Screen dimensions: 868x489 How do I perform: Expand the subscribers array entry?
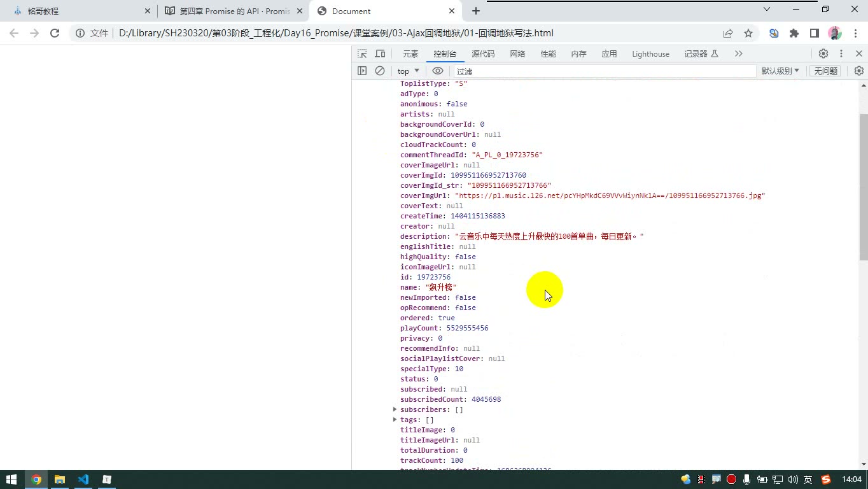[x=395, y=409]
